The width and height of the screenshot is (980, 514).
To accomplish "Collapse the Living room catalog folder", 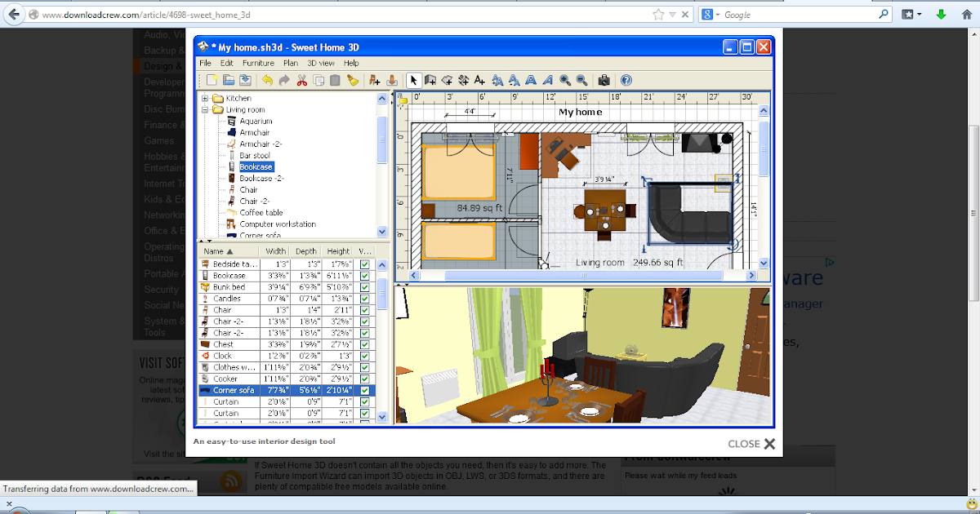I will coord(206,109).
